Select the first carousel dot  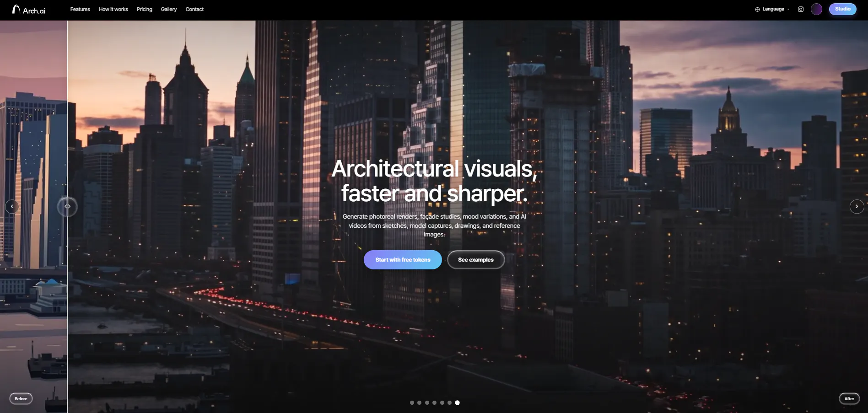[412, 403]
